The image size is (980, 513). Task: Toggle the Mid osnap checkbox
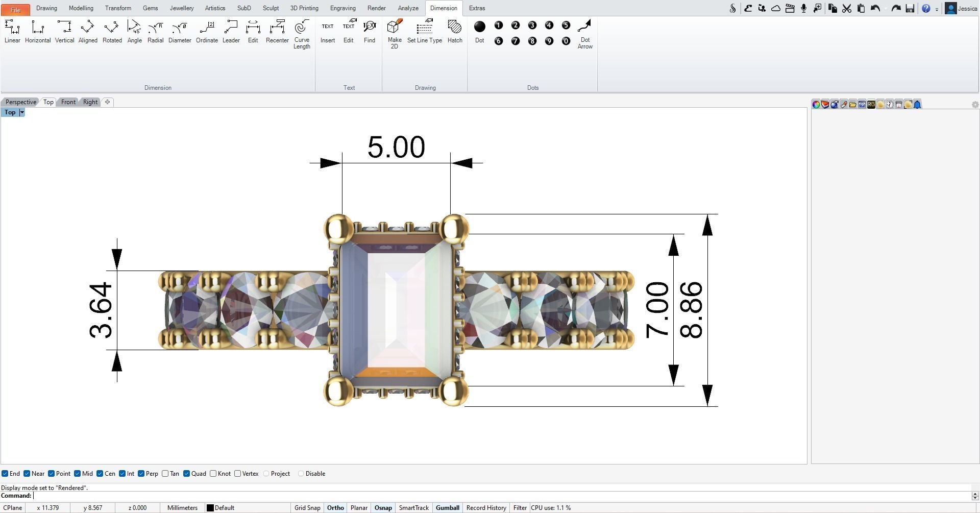coord(77,474)
